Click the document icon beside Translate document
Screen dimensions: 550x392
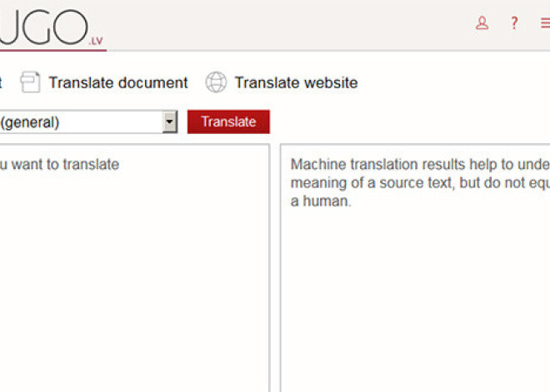(x=31, y=82)
